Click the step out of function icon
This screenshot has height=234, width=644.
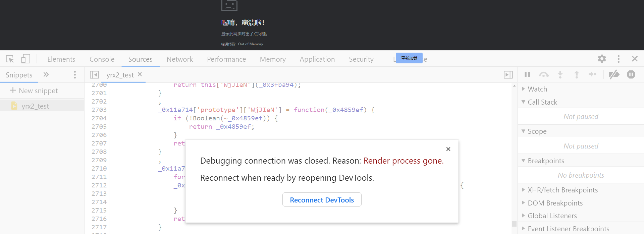pos(577,74)
